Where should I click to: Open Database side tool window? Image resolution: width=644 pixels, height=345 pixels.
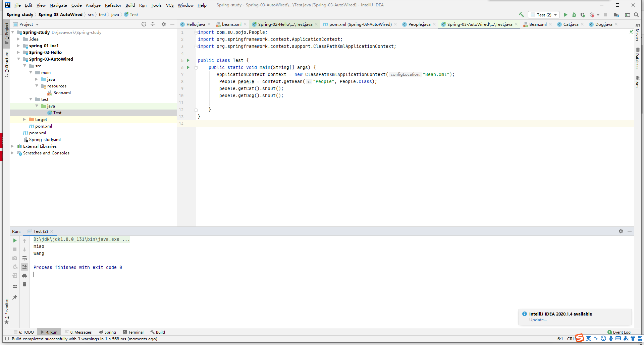point(638,58)
